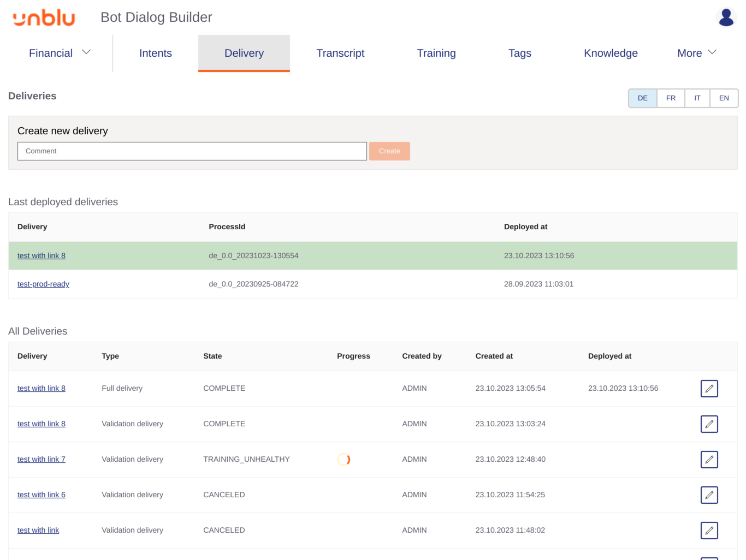The height and width of the screenshot is (560, 746).
Task: Switch the language to FR
Action: (670, 98)
